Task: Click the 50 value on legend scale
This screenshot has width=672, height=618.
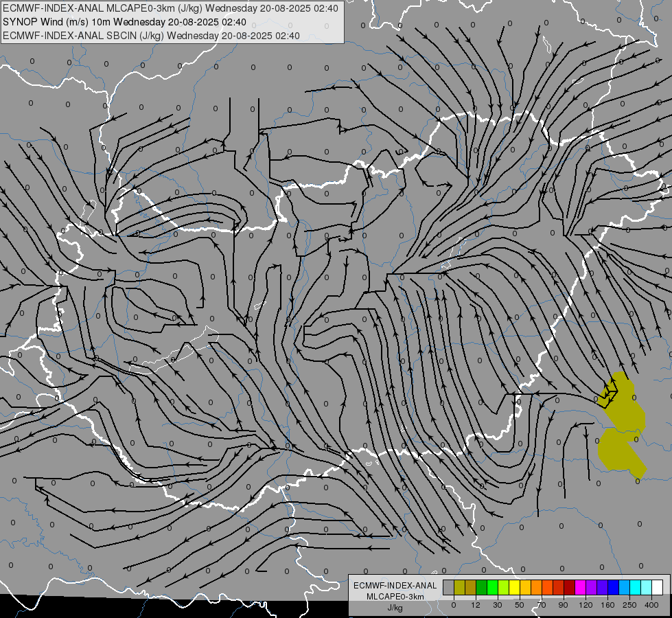Action: [x=520, y=605]
